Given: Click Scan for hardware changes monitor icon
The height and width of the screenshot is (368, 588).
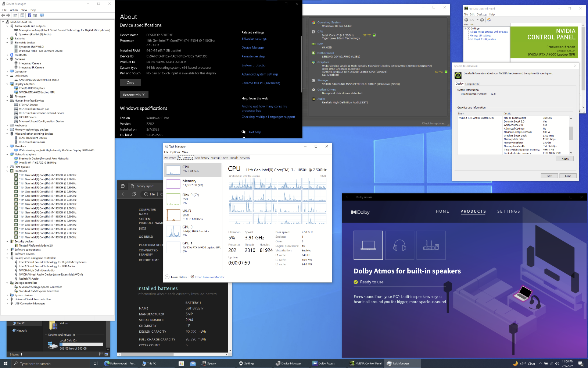Looking at the screenshot, I should pos(42,15).
